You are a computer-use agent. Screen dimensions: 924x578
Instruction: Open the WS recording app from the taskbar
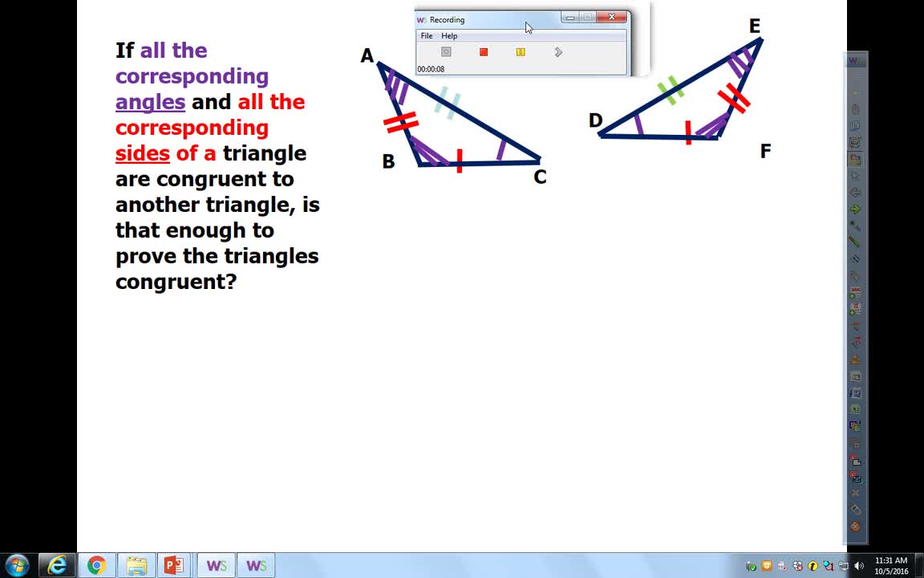pos(215,566)
